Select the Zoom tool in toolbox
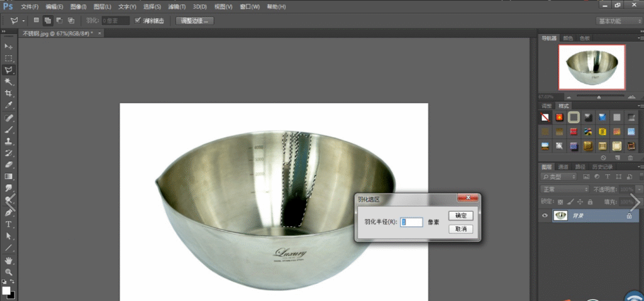The height and width of the screenshot is (301, 644). (x=8, y=272)
